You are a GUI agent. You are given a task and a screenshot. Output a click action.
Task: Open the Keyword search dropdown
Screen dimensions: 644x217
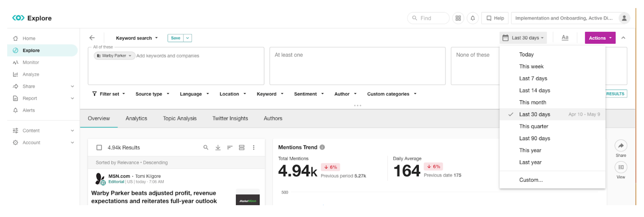click(x=137, y=38)
